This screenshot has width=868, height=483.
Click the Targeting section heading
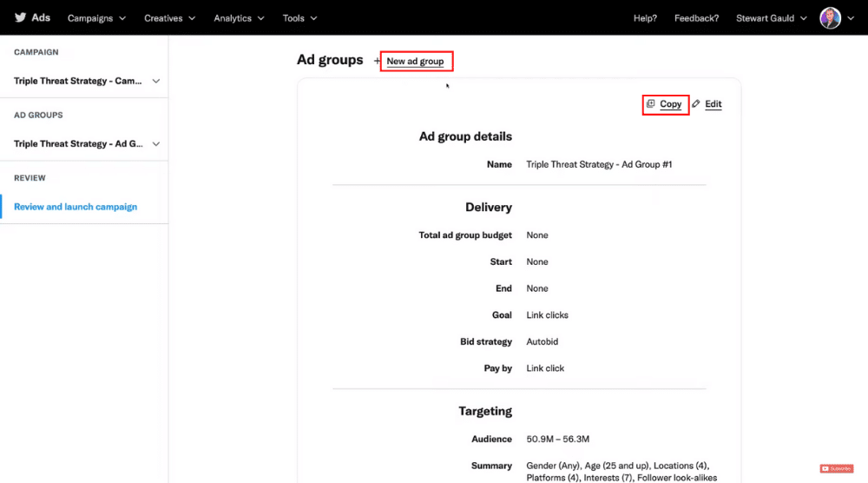coord(485,411)
